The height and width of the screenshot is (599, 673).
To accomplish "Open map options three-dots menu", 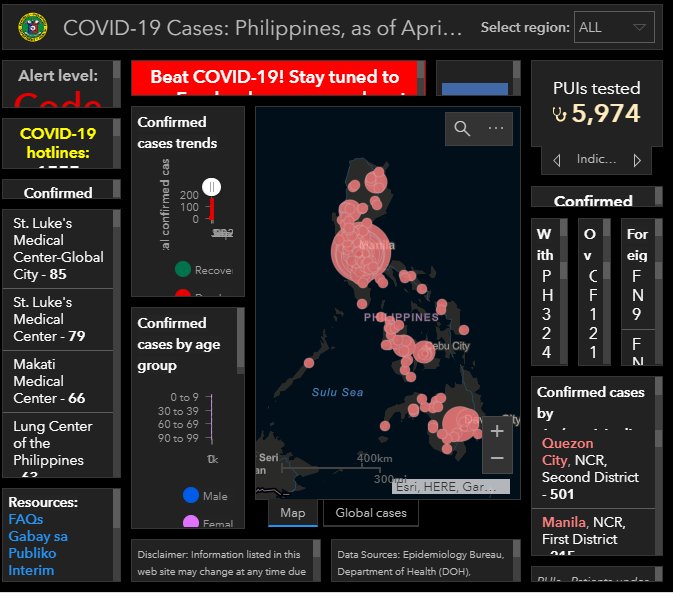I will pyautogui.click(x=496, y=128).
